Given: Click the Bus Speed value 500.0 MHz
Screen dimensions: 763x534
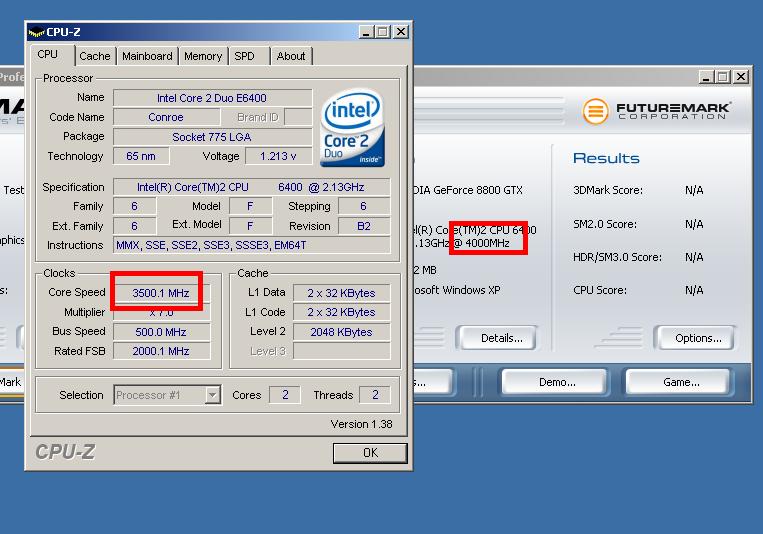Looking at the screenshot, I should [x=161, y=332].
